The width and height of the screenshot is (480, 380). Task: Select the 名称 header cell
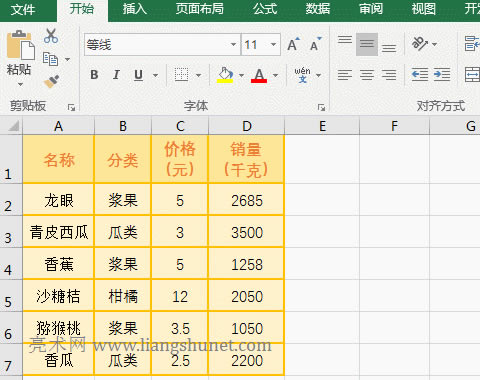click(58, 159)
